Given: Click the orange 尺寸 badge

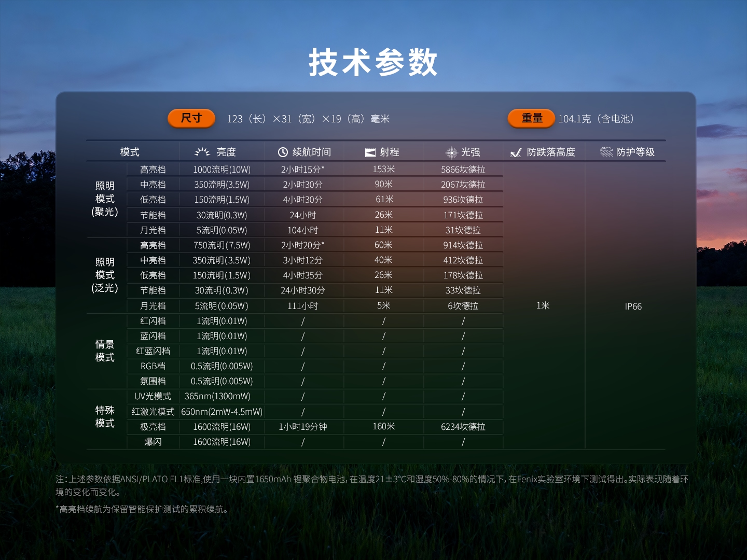Looking at the screenshot, I should pos(191,118).
